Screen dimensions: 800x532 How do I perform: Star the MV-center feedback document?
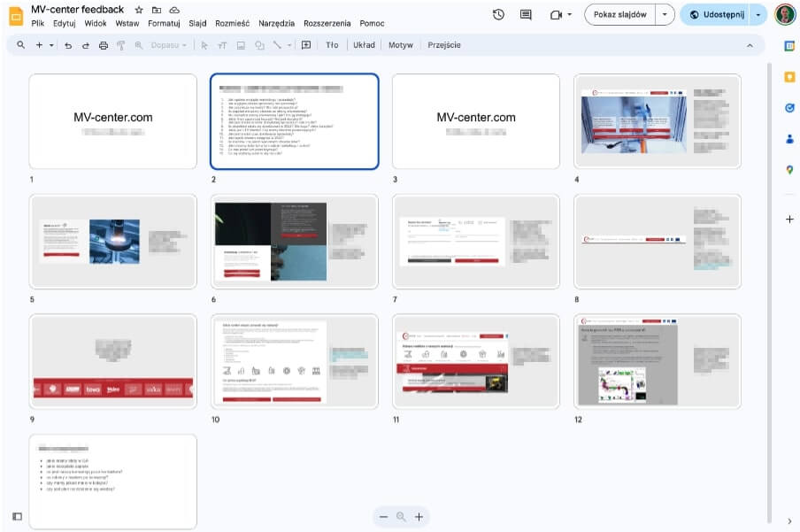[139, 10]
